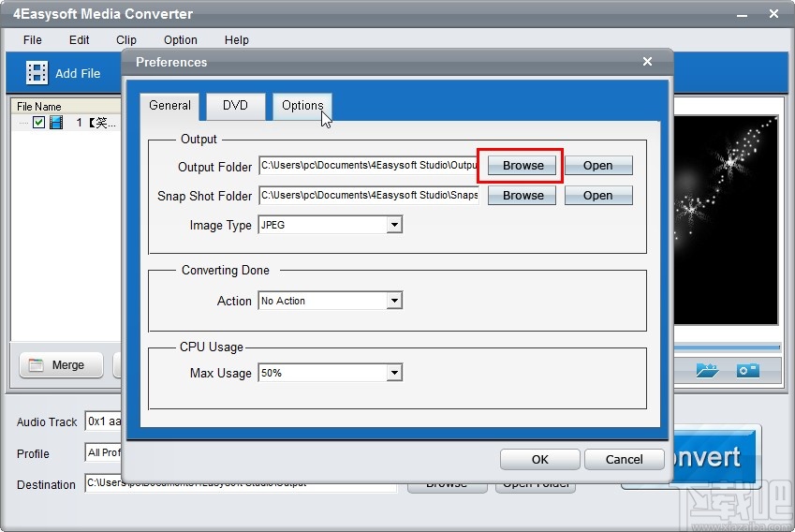Switch to the General tab
Image resolution: width=795 pixels, height=532 pixels.
point(169,106)
